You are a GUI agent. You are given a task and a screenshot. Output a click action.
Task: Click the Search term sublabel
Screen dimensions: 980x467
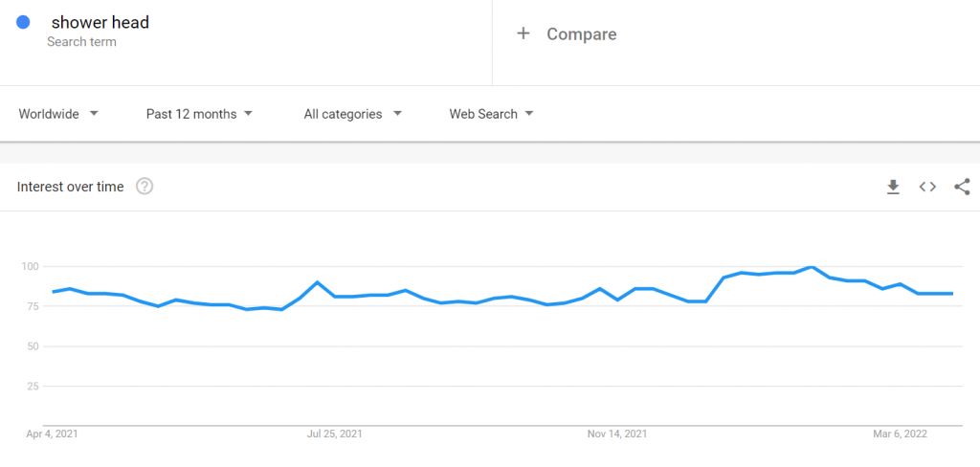point(81,42)
